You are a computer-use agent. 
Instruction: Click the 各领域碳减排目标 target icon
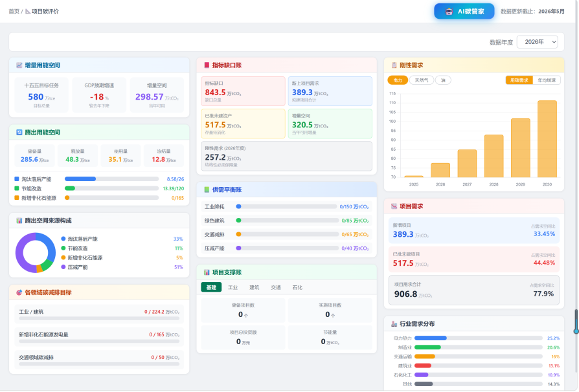click(x=19, y=292)
